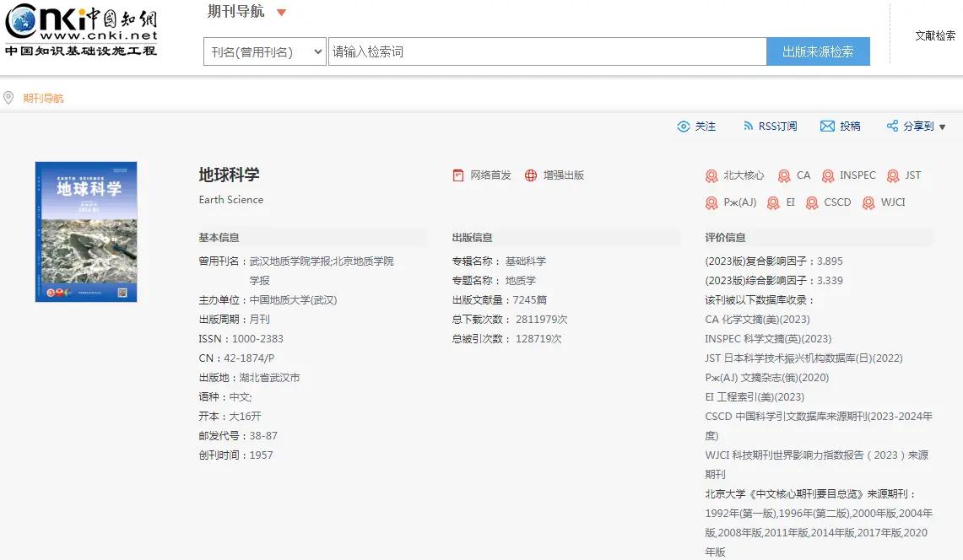
Task: Click the medal icon next to INSPEC
Action: (828, 176)
